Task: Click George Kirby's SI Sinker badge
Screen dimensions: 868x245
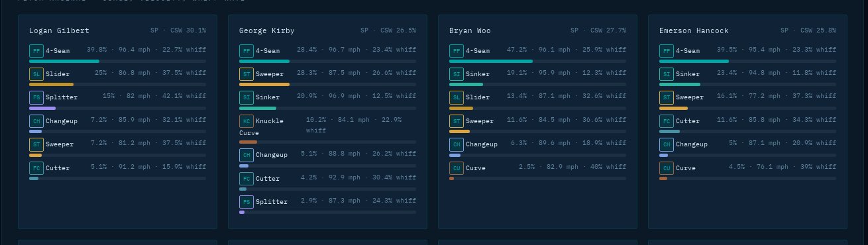Action: pos(246,97)
